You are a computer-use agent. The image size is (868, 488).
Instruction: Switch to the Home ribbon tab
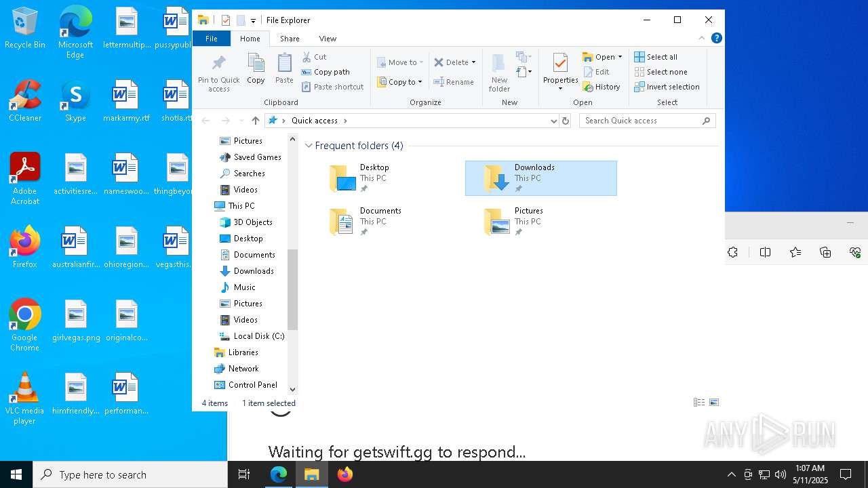pos(250,39)
